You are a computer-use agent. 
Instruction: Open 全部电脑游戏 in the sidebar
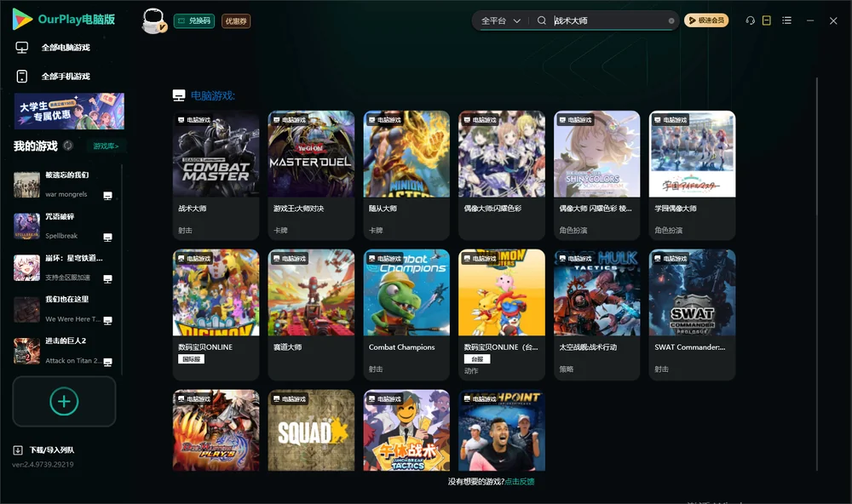[x=66, y=48]
